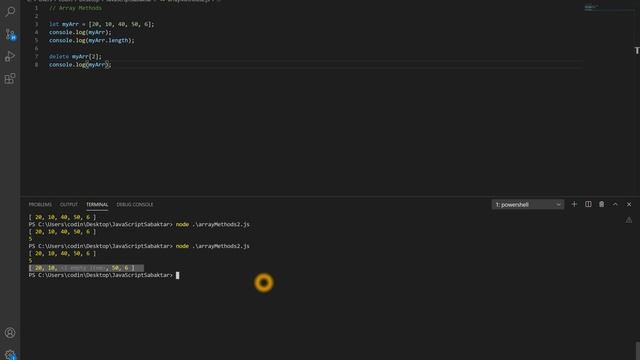This screenshot has height=360, width=640.
Task: Open the Accounts menu icon
Action: coord(10,333)
